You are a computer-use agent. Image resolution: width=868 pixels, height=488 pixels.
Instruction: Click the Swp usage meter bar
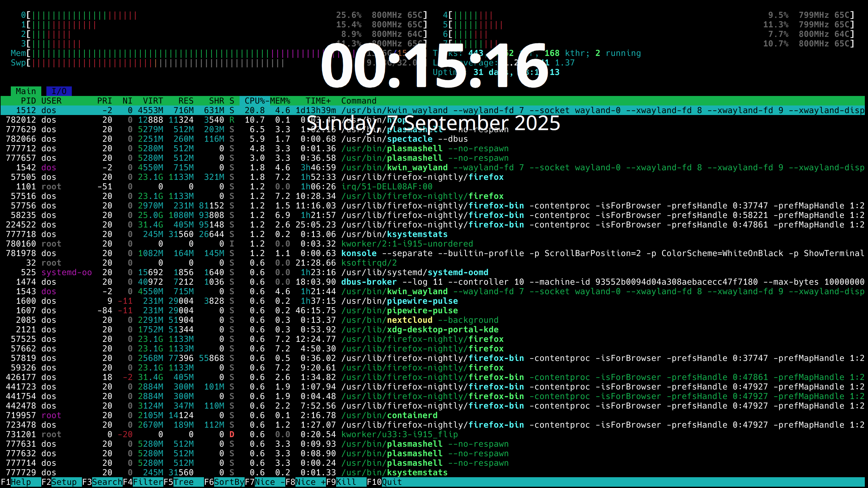(219, 63)
